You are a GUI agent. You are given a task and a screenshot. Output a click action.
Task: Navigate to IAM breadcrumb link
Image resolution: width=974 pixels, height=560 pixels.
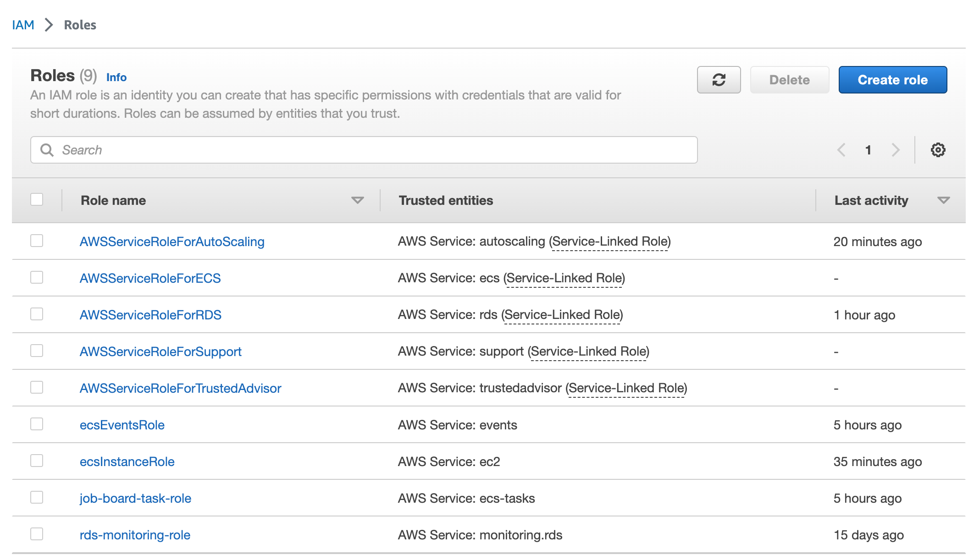point(23,25)
